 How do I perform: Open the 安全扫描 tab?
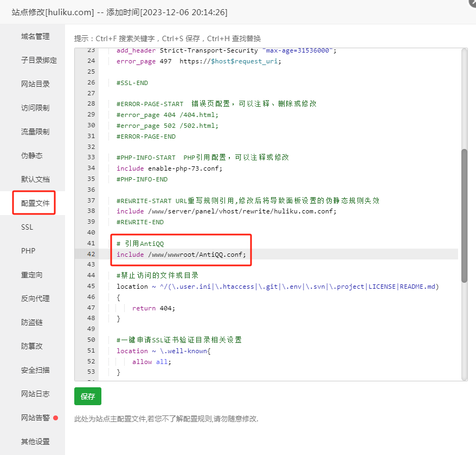click(x=35, y=370)
